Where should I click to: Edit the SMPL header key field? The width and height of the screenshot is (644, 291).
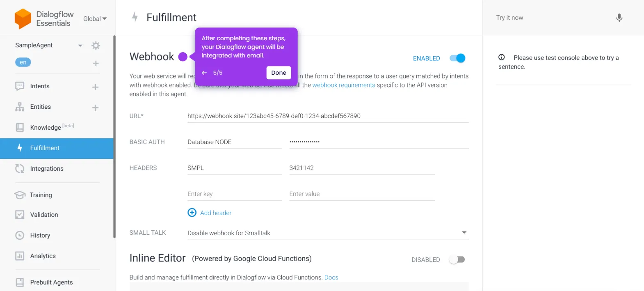[x=235, y=168]
